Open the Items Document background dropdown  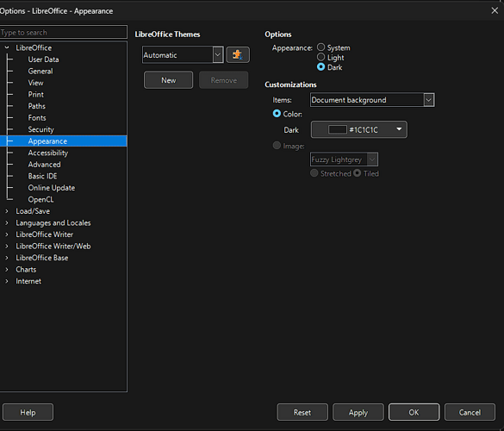[x=372, y=100]
